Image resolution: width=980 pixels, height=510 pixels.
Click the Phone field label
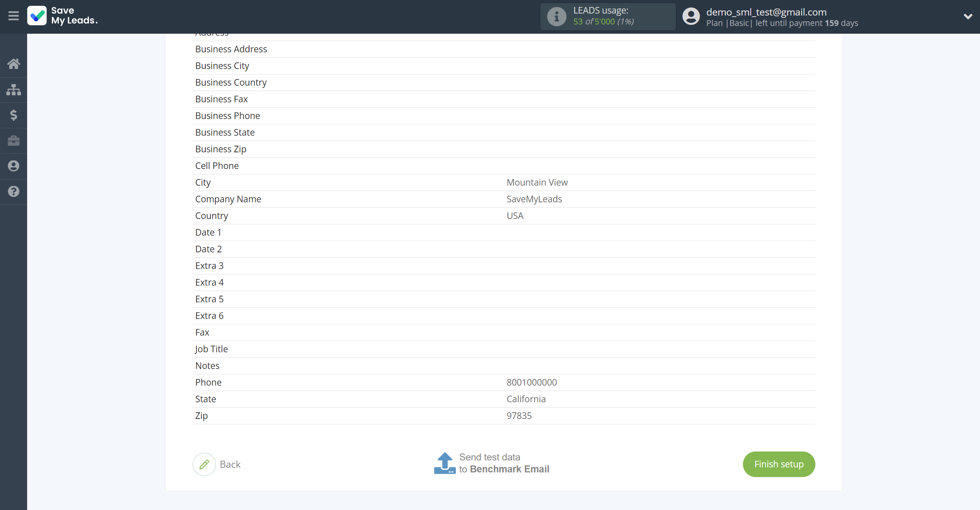click(x=208, y=382)
